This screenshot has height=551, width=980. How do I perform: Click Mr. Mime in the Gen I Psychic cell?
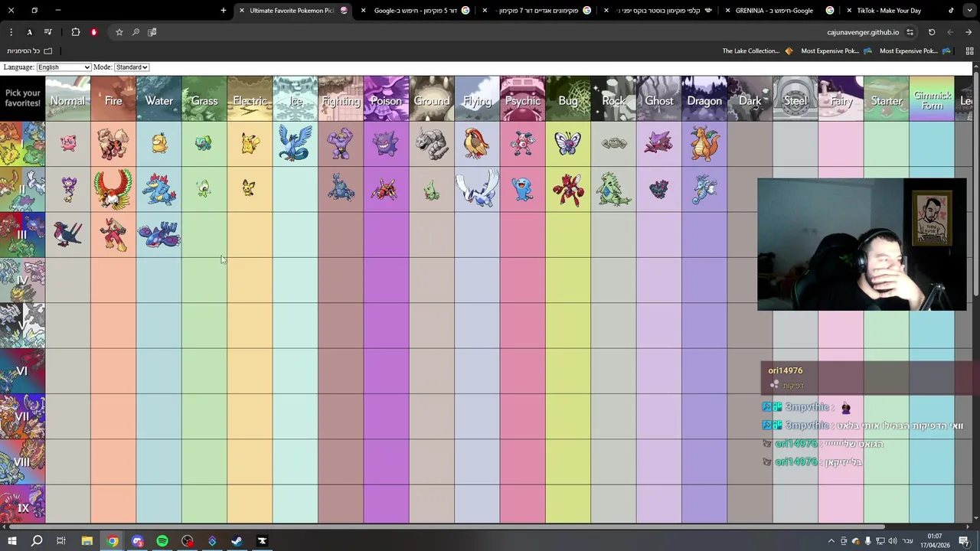pyautogui.click(x=523, y=143)
